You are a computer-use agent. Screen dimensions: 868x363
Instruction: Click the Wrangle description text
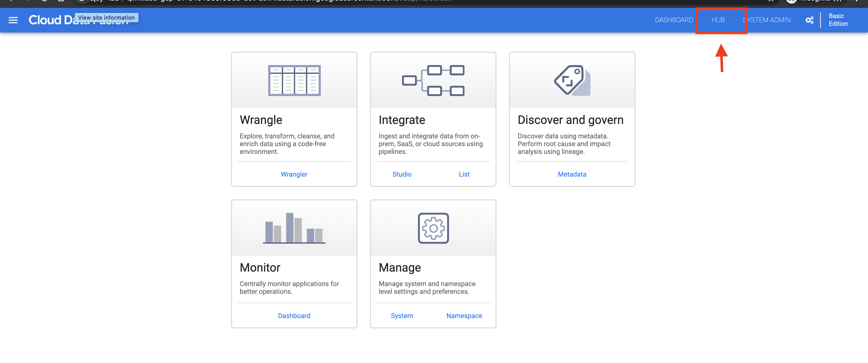click(x=287, y=144)
